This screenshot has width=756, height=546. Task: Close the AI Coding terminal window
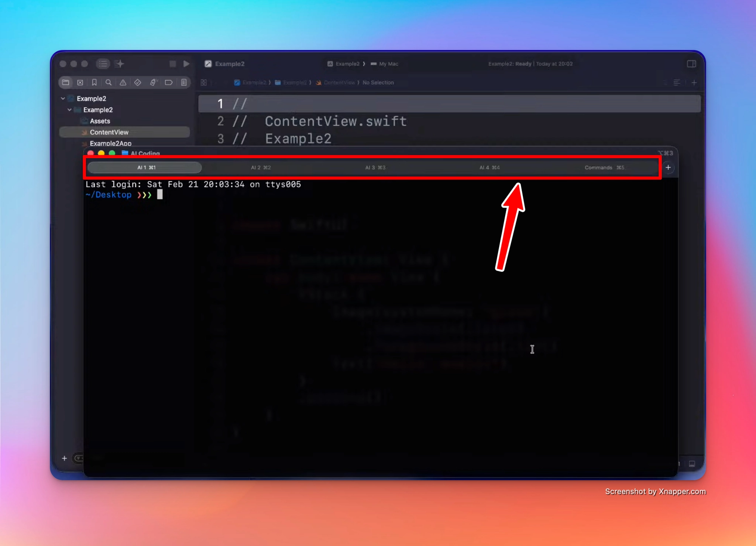90,153
